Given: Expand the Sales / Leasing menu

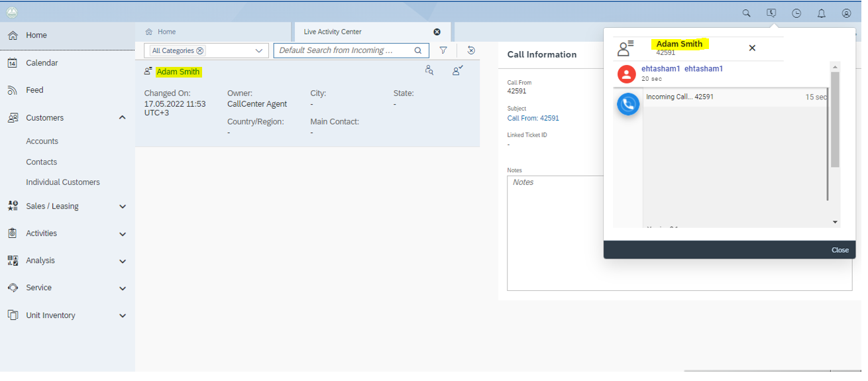Looking at the screenshot, I should [122, 207].
